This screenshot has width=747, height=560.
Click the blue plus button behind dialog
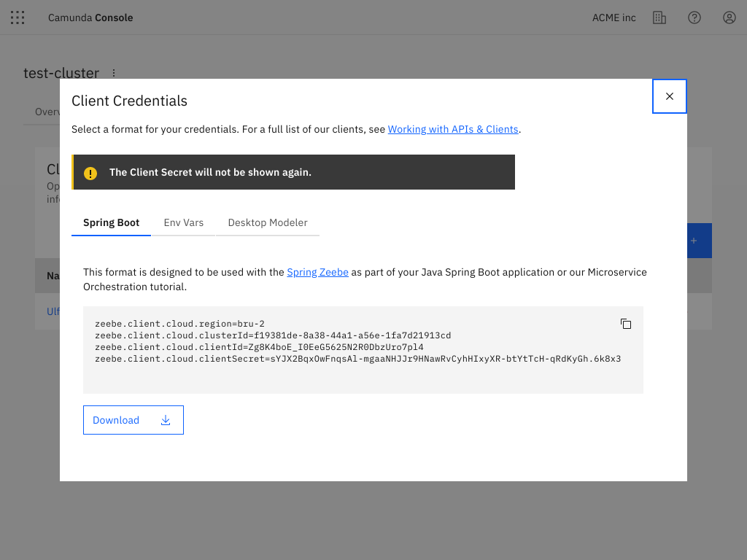tap(699, 241)
